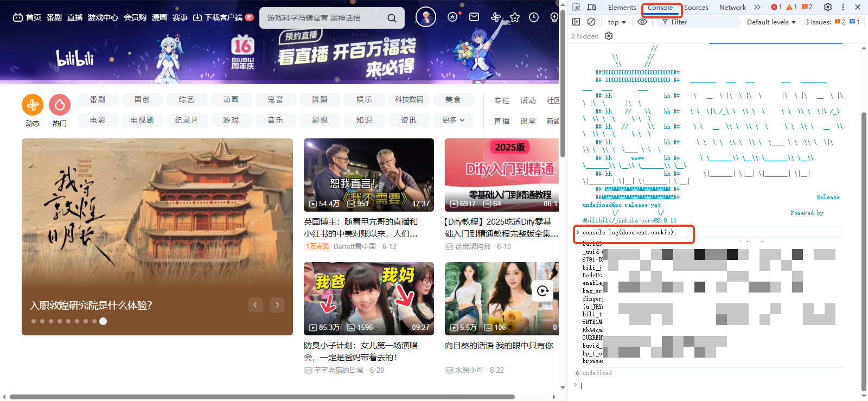Click the red error count badge in DevTools
This screenshot has height=401, width=868.
(x=776, y=7)
